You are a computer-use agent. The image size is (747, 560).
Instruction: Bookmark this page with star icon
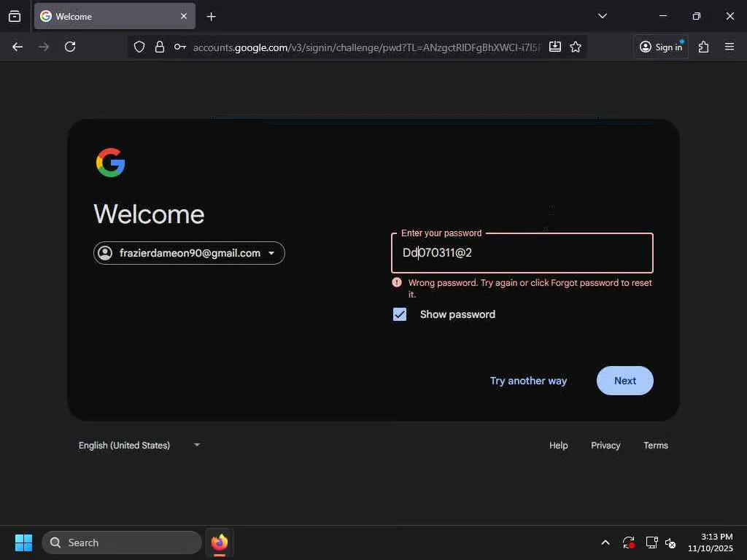(576, 47)
